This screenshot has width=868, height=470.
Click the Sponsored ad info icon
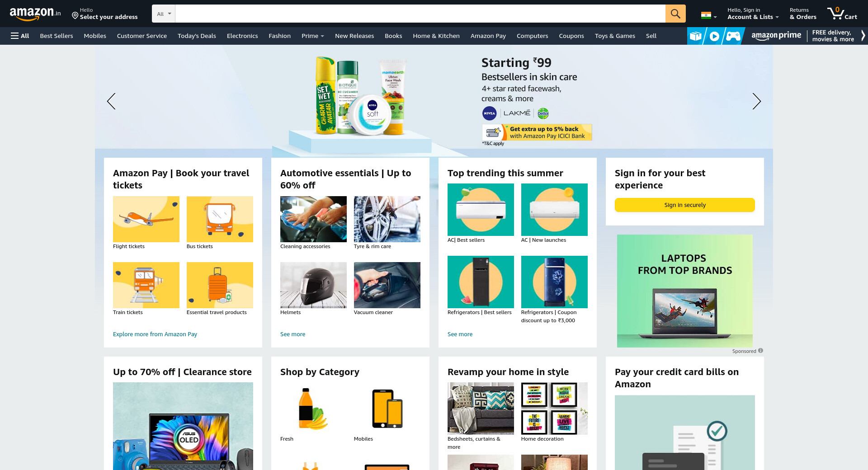760,351
